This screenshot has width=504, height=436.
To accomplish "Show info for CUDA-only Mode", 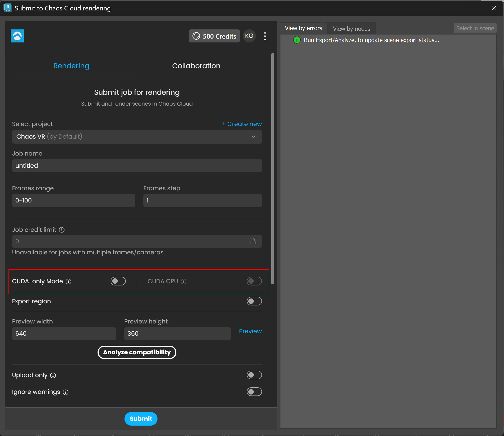I will (69, 282).
